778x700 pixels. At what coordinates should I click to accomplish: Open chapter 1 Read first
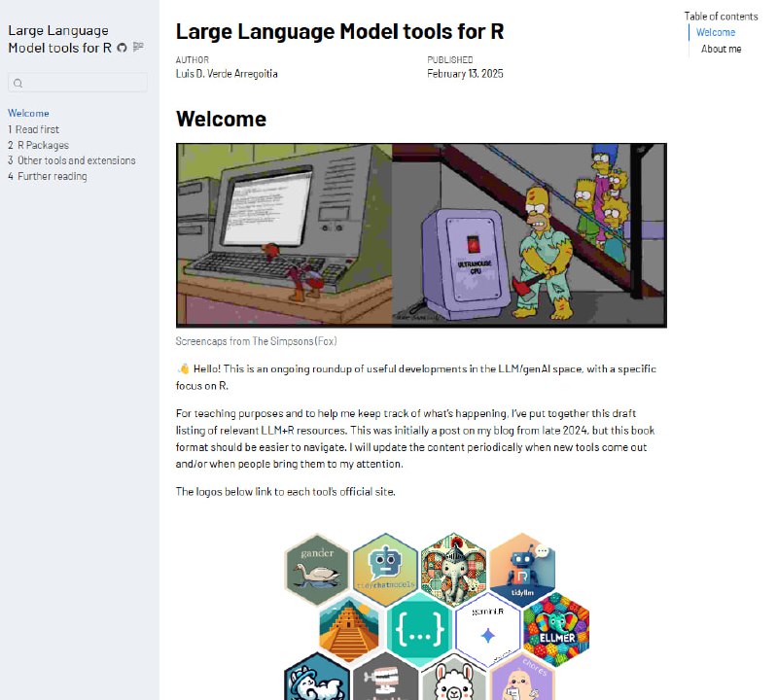click(33, 129)
